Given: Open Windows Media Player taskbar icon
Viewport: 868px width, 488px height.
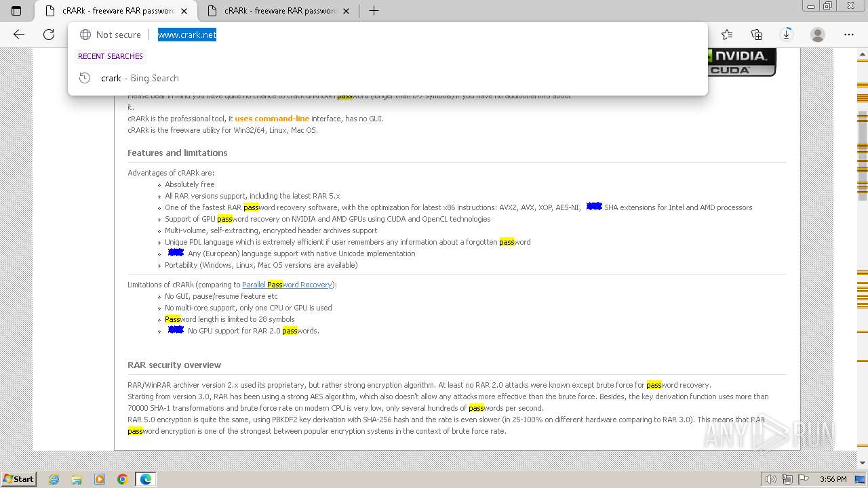Looking at the screenshot, I should pos(100,479).
